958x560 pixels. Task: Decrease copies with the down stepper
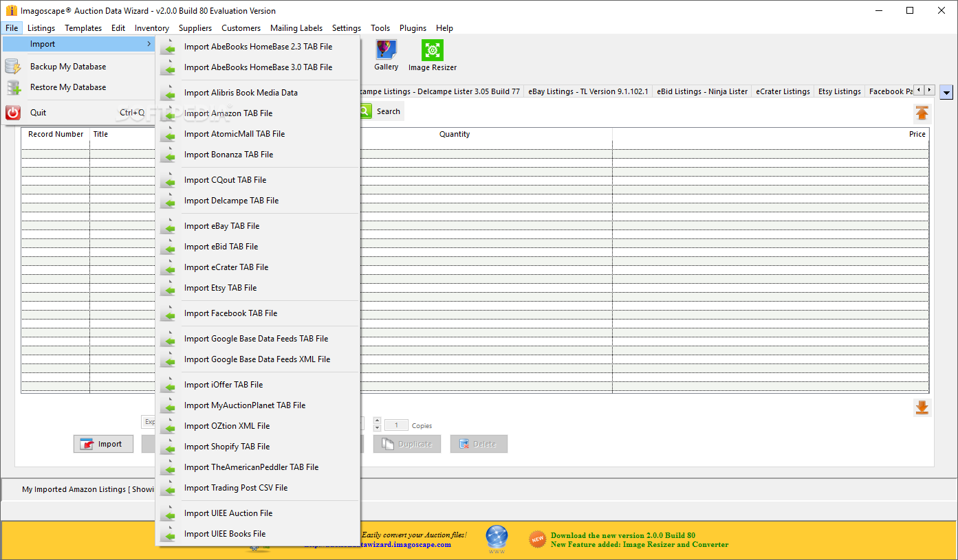point(377,428)
